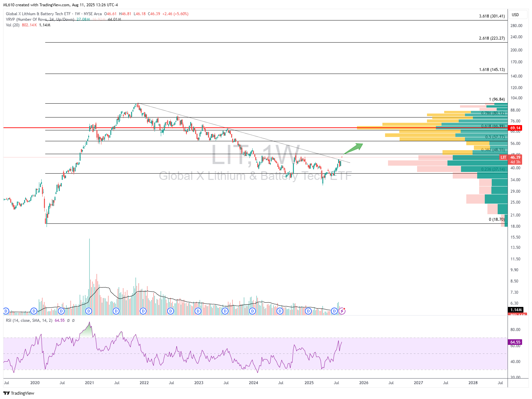Click the 0.382 (48.55) Fibonacci label
Image resolution: width=532 pixels, height=399 pixels.
pyautogui.click(x=493, y=150)
